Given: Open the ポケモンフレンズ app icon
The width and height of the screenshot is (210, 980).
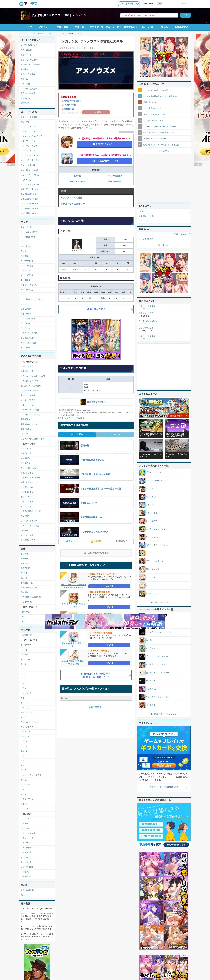Looking at the screenshot, I should pyautogui.click(x=142, y=473).
